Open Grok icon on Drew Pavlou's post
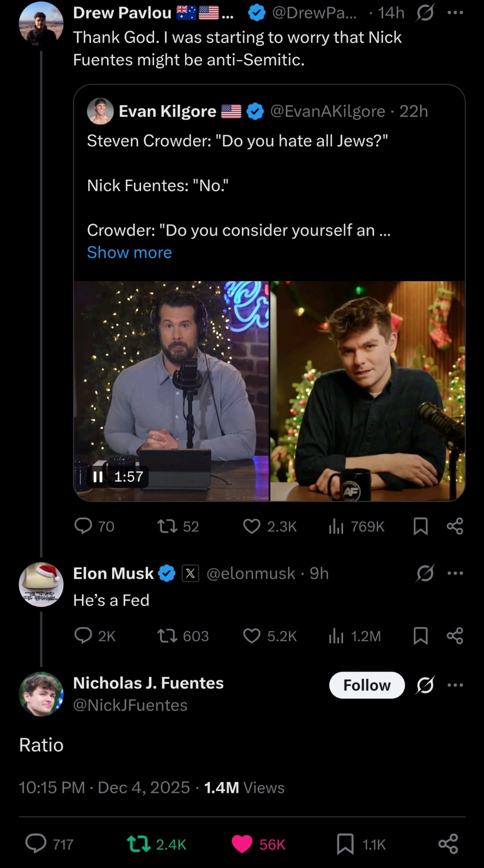The height and width of the screenshot is (868, 484). click(x=425, y=13)
